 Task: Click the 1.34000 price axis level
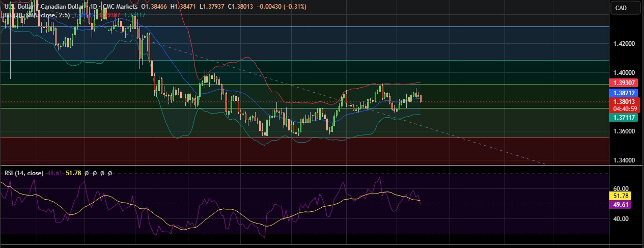(x=623, y=160)
